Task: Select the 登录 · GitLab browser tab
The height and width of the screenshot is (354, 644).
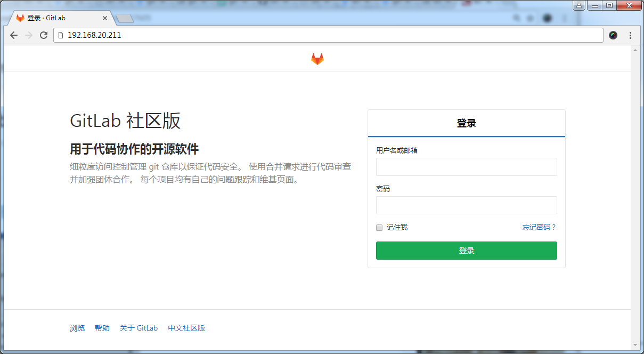Action: pyautogui.click(x=62, y=18)
